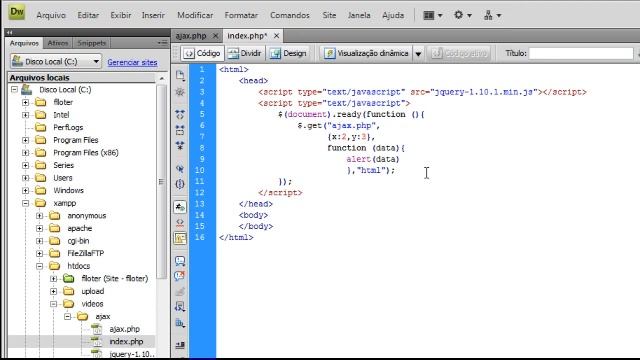Viewport: 640px width, 360px height.
Task: Open the Arquivo menu
Action: point(51,15)
